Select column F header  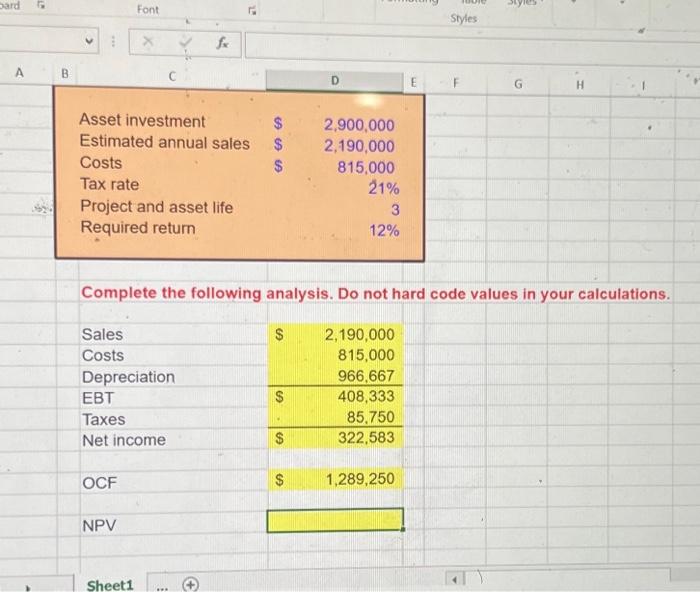[x=455, y=83]
